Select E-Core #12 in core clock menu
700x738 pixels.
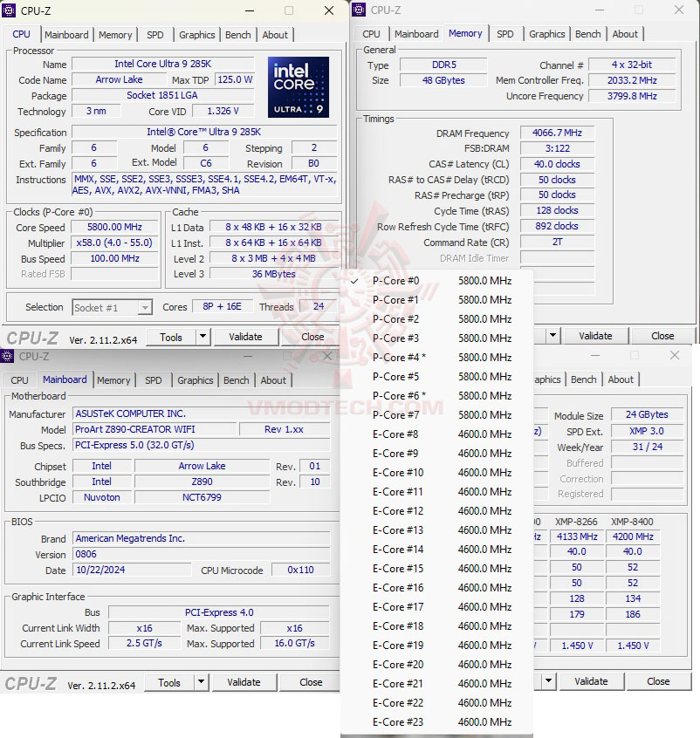pos(436,511)
